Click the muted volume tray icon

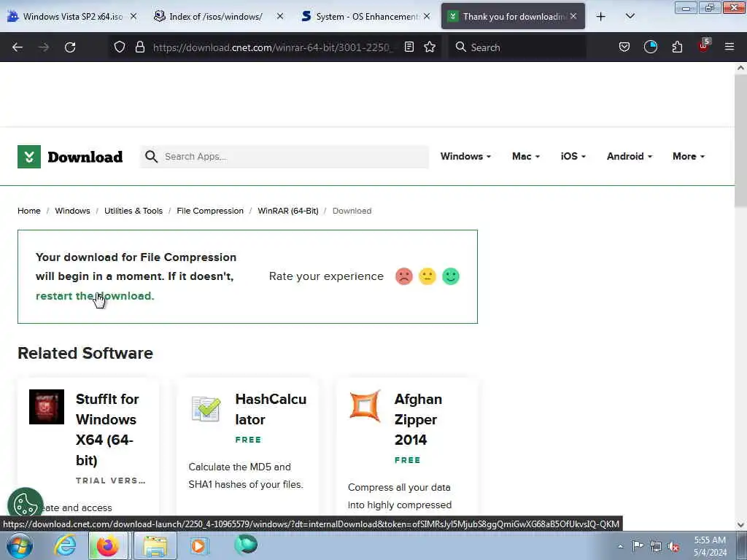(x=673, y=547)
